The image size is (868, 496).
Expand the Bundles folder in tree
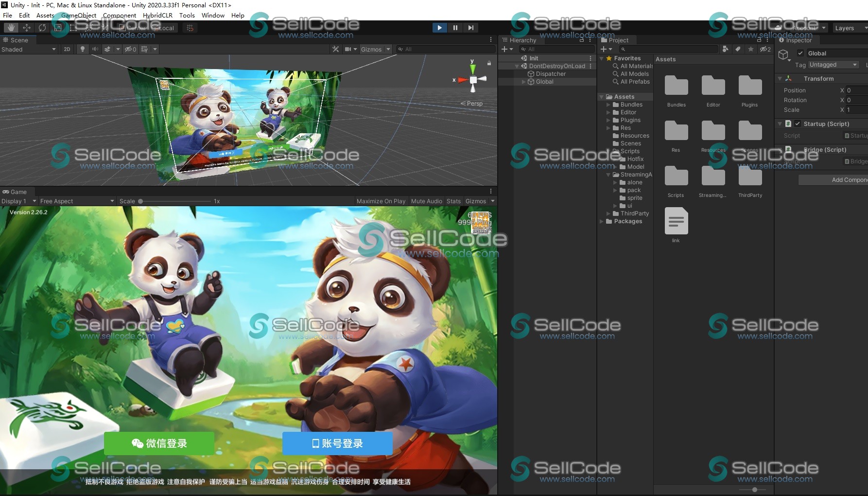(x=608, y=105)
